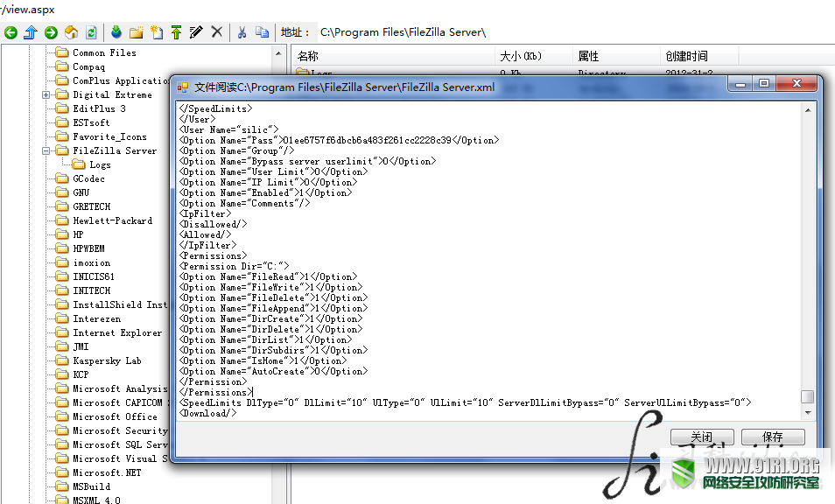835x504 pixels.
Task: Select the HPWBEM folder
Action: (88, 249)
